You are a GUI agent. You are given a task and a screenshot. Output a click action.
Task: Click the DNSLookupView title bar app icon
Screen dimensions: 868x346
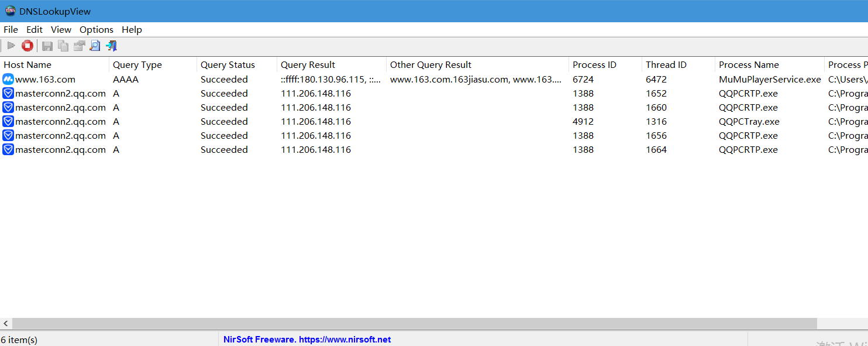click(11, 11)
